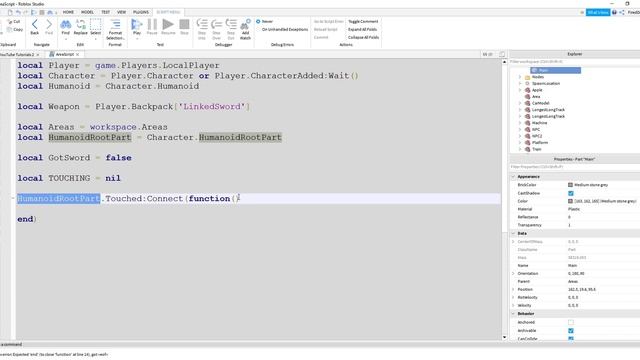Click the help icon in the title ribbon
This screenshot has height=360, width=640.
[x=614, y=13]
